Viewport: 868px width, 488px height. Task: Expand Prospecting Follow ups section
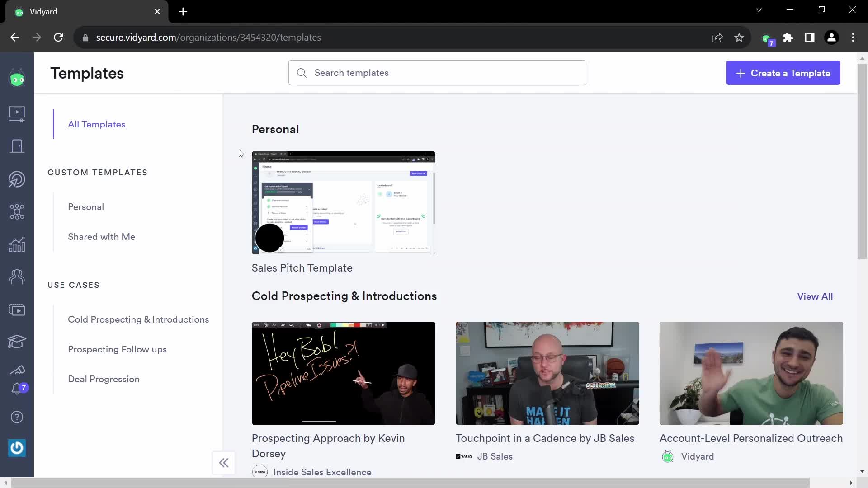(x=118, y=349)
